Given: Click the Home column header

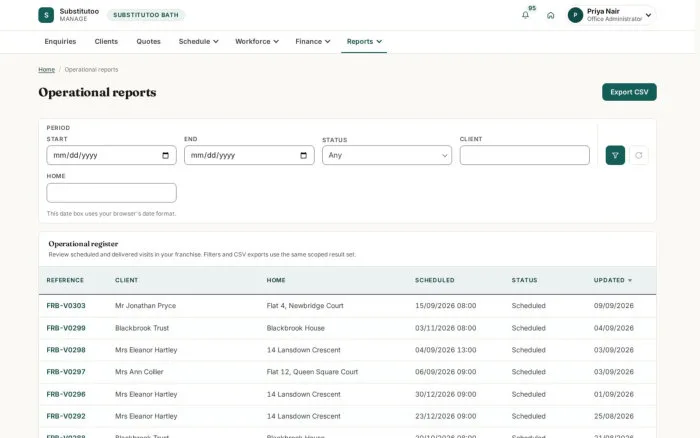Looking at the screenshot, I should tap(276, 280).
